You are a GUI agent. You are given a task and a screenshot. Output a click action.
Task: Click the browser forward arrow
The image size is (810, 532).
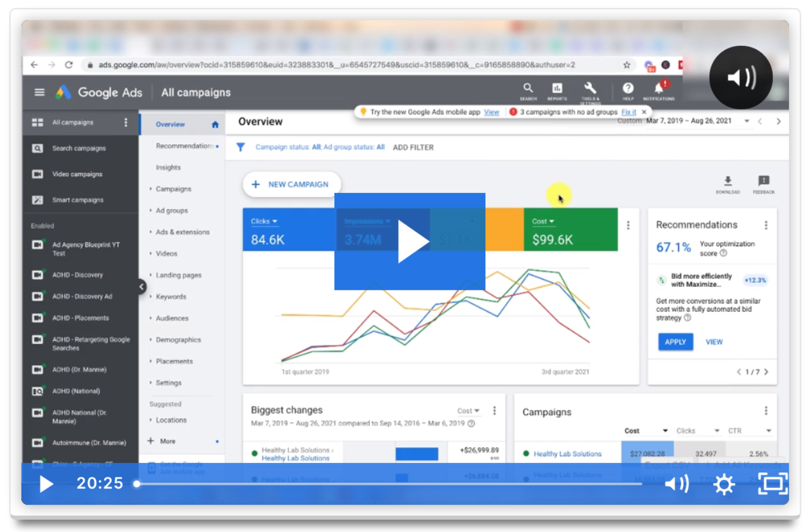pyautogui.click(x=52, y=65)
